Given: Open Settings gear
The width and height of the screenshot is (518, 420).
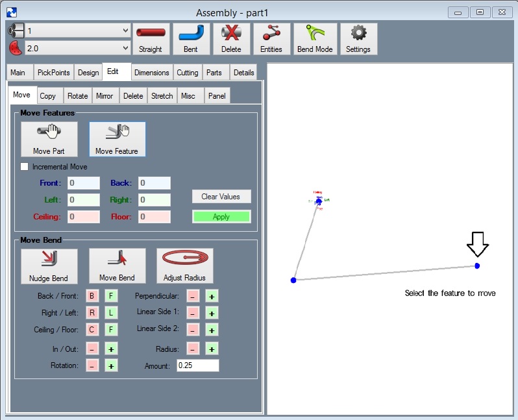Looking at the screenshot, I should [359, 39].
